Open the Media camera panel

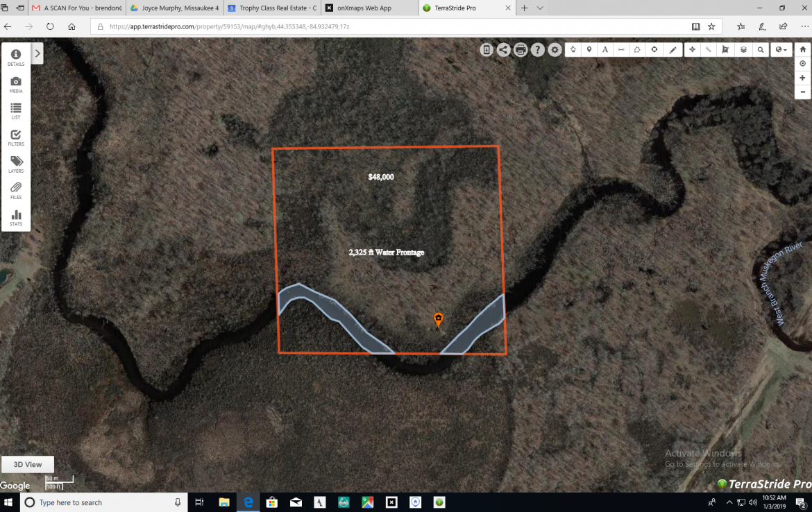click(x=15, y=85)
